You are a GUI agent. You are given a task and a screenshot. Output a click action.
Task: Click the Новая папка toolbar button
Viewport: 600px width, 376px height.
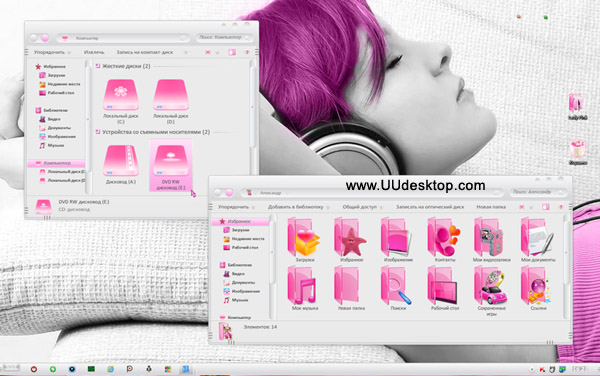491,207
